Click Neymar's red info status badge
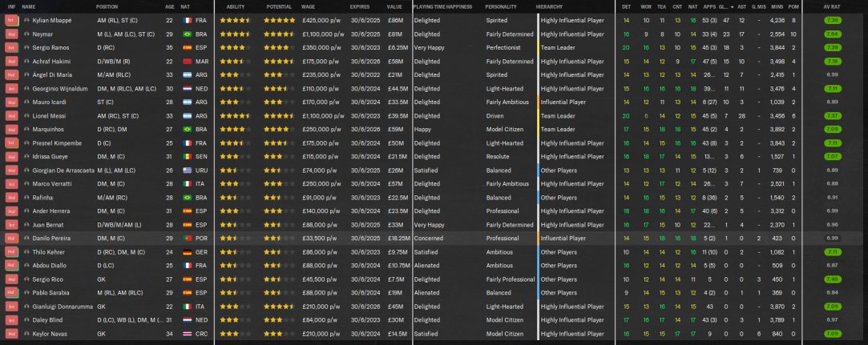Screen dimensions: 868x345 [12, 34]
